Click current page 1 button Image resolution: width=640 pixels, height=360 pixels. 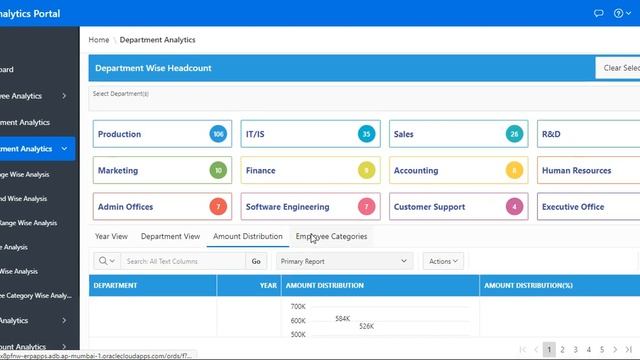click(x=549, y=349)
